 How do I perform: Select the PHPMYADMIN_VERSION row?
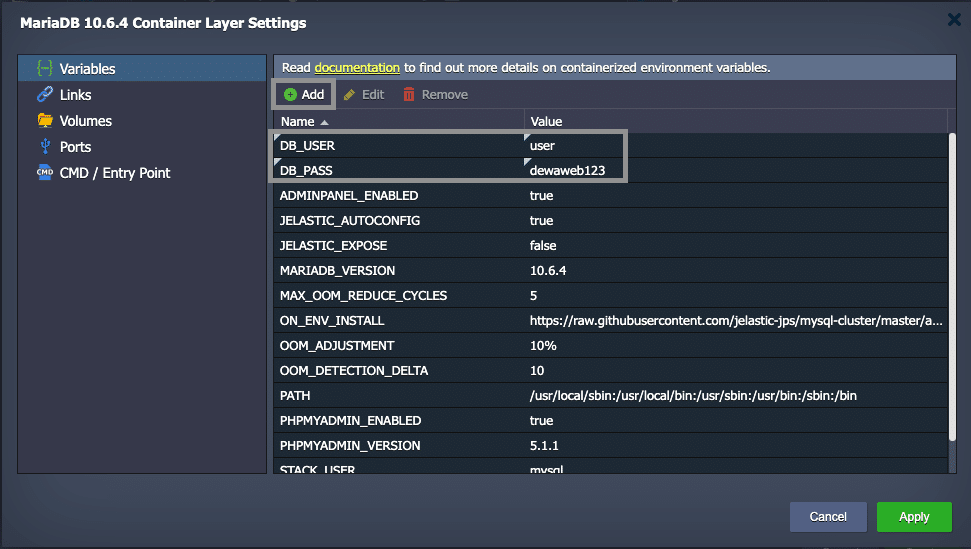[611, 446]
